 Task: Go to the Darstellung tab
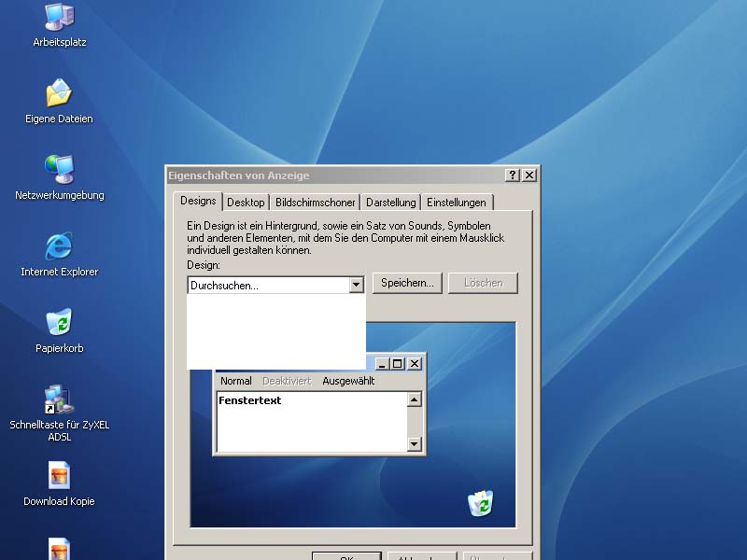[x=390, y=203]
